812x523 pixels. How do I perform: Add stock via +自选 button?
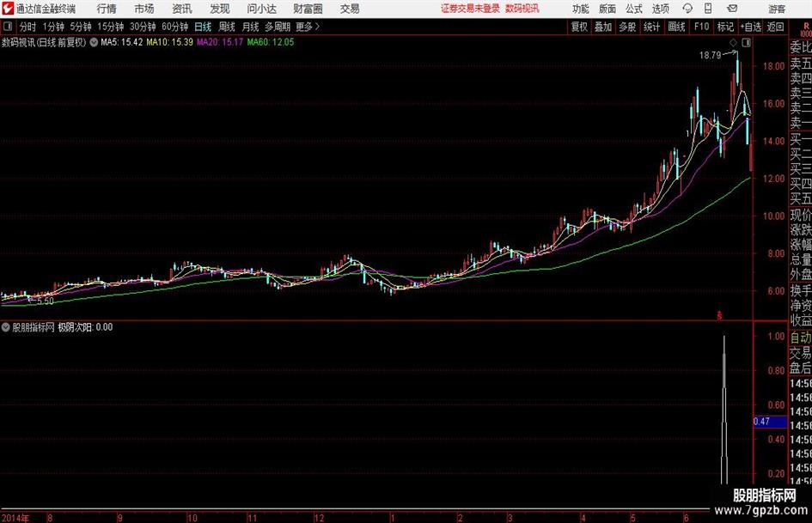coord(751,27)
